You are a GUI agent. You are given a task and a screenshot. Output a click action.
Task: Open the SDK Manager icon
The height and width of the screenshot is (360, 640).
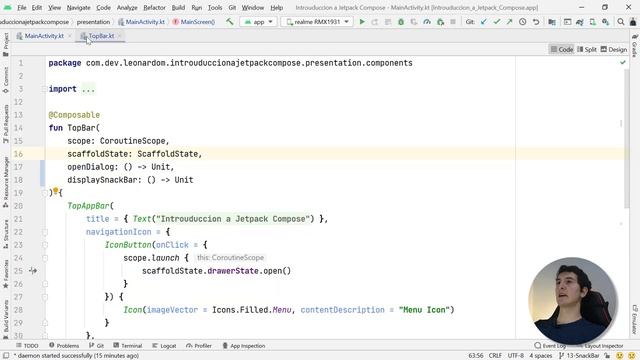point(606,22)
